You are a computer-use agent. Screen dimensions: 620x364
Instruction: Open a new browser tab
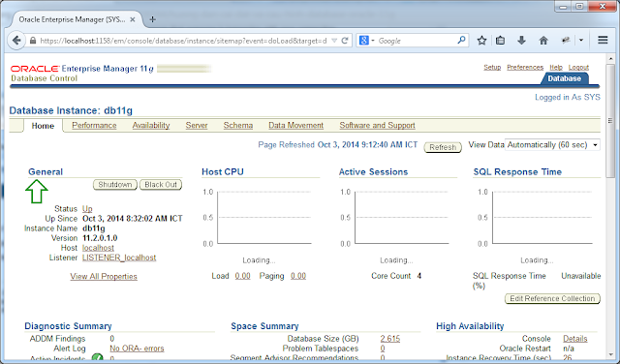click(x=152, y=19)
